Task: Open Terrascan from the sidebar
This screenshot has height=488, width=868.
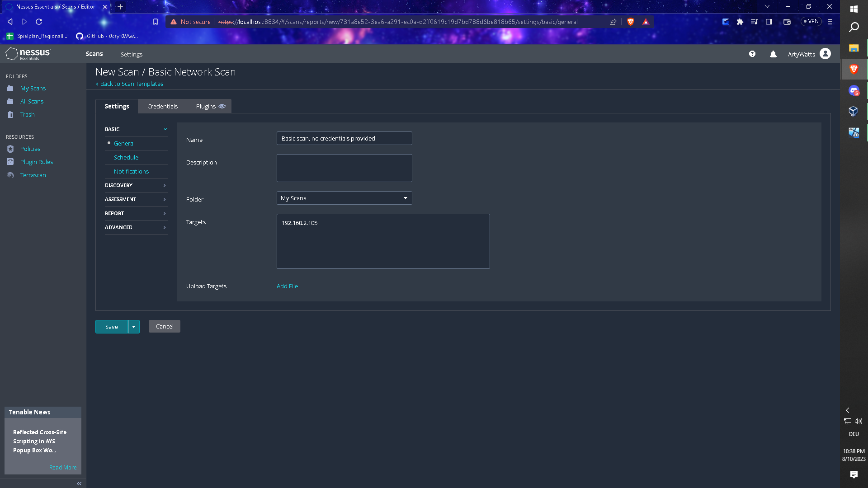Action: point(33,175)
